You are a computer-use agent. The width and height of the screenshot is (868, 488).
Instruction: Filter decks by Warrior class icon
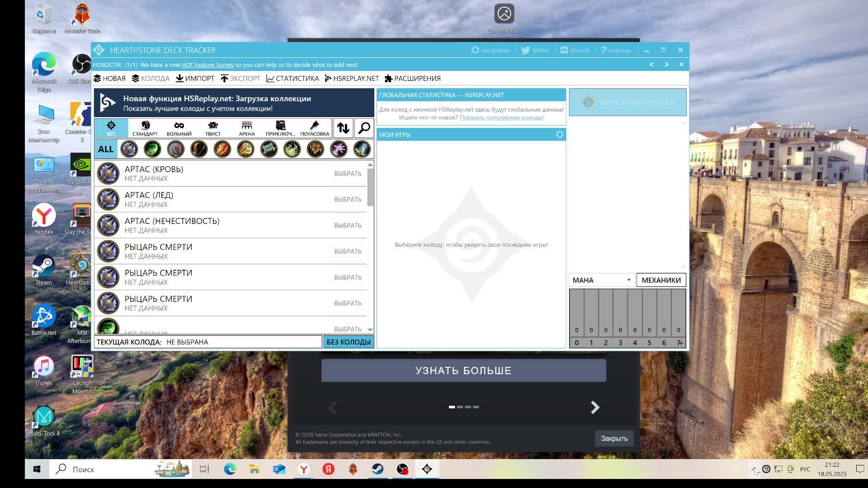362,149
